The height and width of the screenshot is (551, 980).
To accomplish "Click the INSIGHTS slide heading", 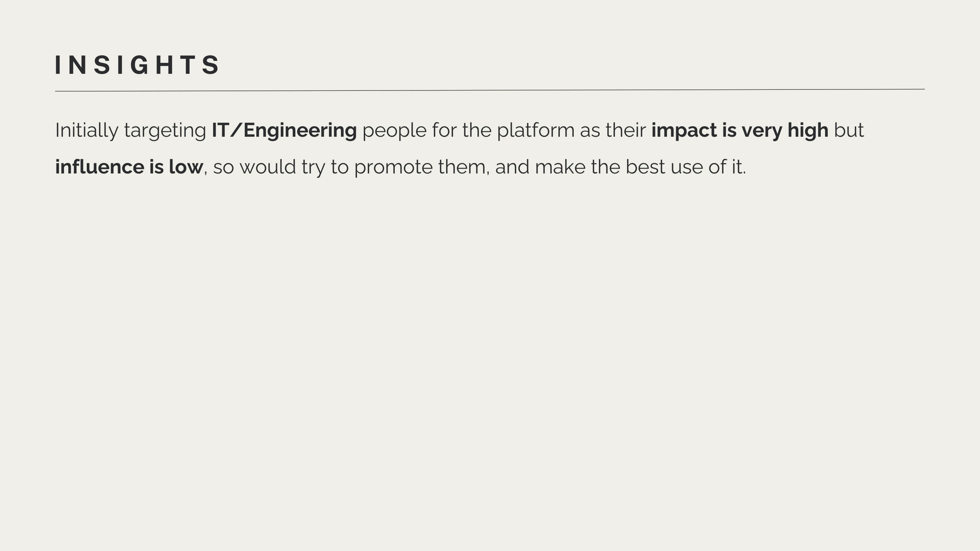I will 137,65.
